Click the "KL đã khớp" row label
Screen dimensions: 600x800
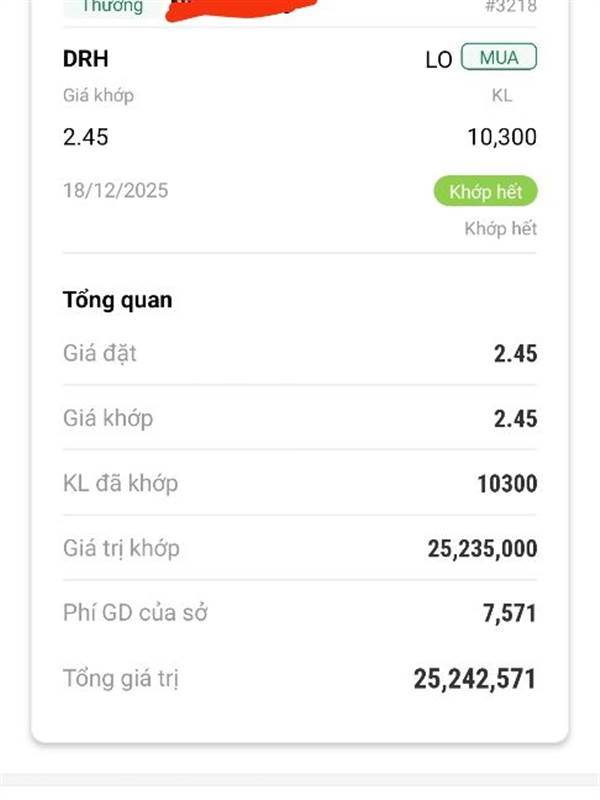120,484
